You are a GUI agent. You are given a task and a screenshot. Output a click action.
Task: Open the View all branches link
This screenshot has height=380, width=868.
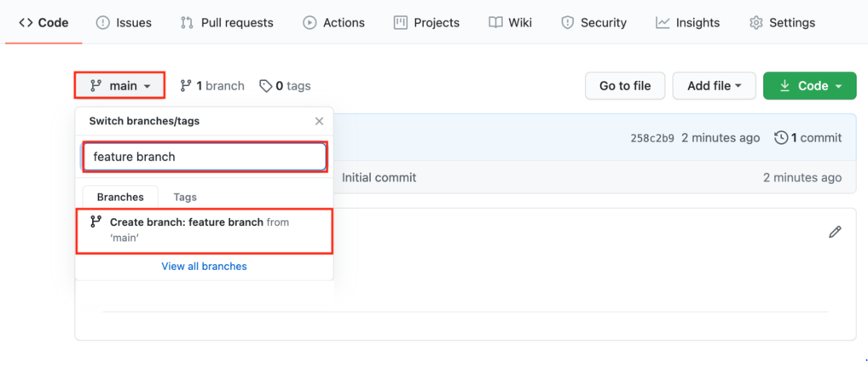click(204, 267)
